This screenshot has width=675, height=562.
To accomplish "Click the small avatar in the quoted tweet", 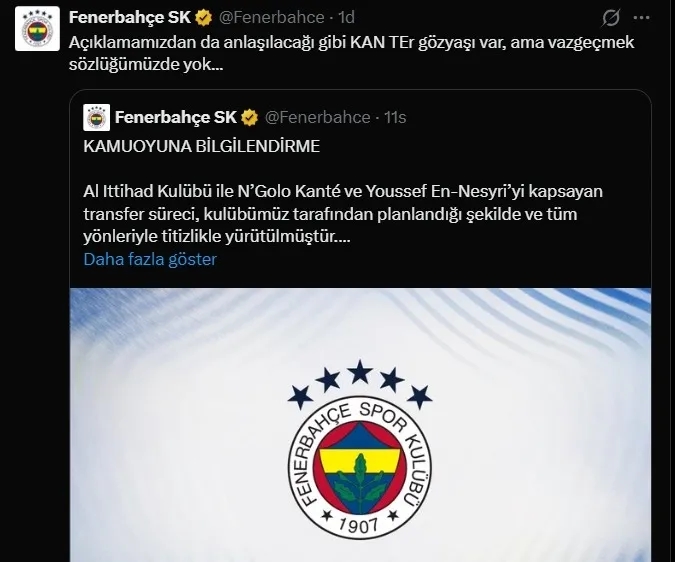I will pos(96,117).
